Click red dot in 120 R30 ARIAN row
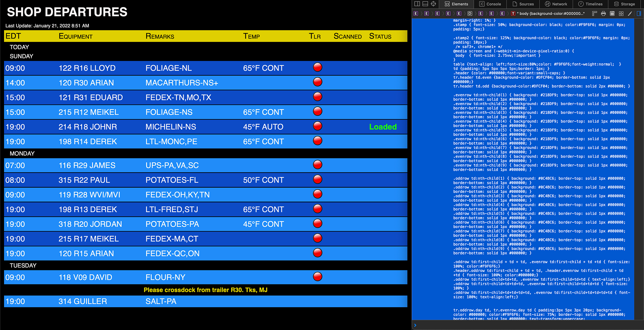644x330 pixels. click(x=318, y=82)
